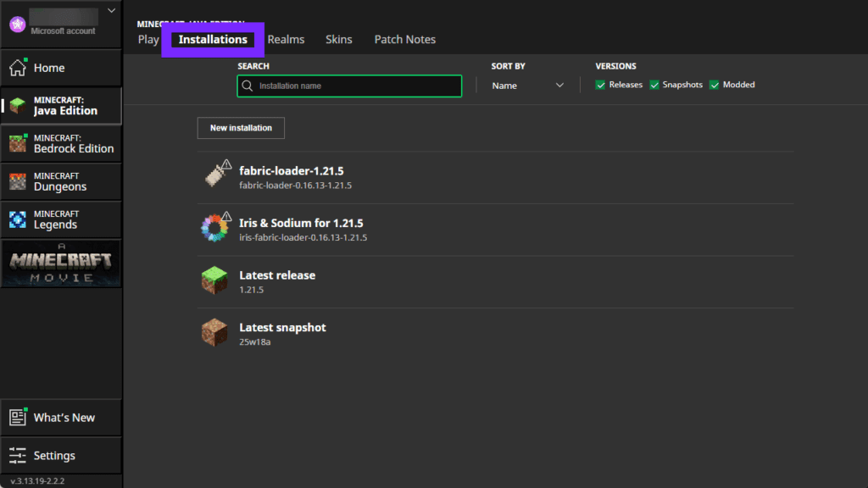The height and width of the screenshot is (488, 868).
Task: Open Settings label in the sidebar
Action: pos(54,455)
